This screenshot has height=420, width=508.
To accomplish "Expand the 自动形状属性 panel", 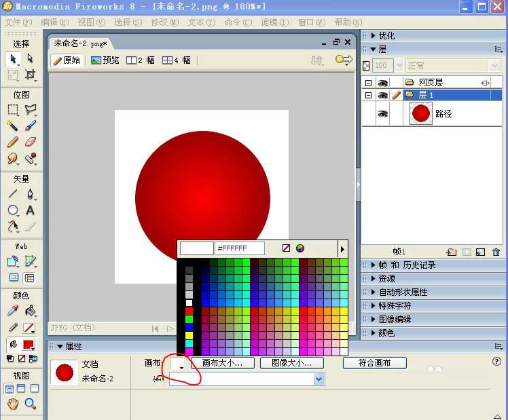I will pyautogui.click(x=403, y=292).
